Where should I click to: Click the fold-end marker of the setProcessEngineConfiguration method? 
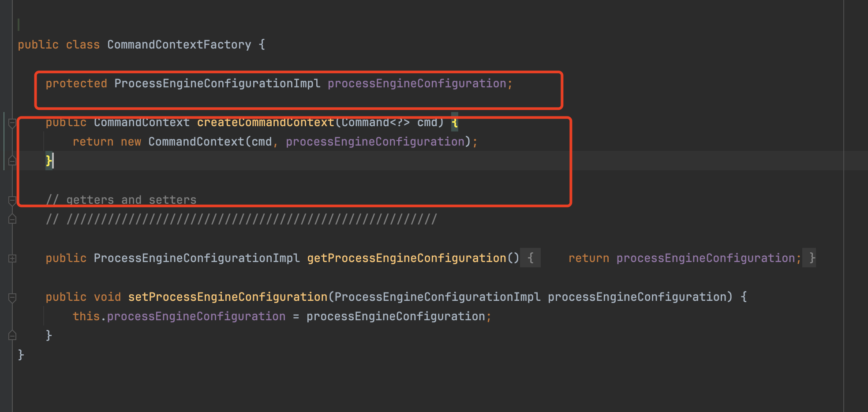point(12,336)
